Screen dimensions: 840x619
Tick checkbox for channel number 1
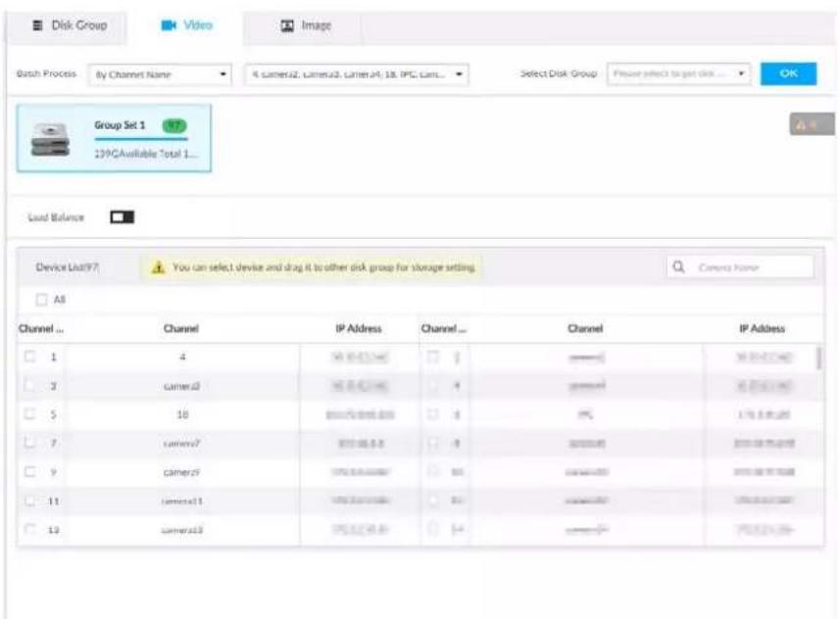pos(30,357)
